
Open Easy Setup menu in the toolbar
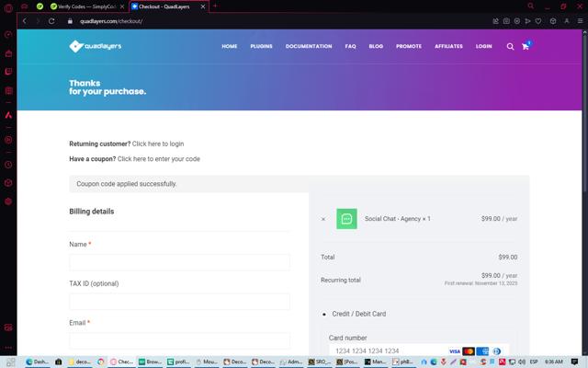coord(580,21)
